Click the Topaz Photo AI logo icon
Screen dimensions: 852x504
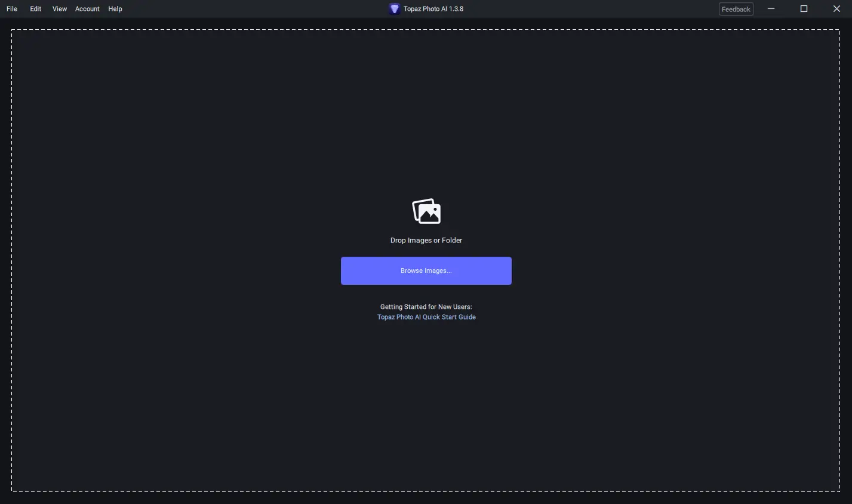pyautogui.click(x=394, y=9)
